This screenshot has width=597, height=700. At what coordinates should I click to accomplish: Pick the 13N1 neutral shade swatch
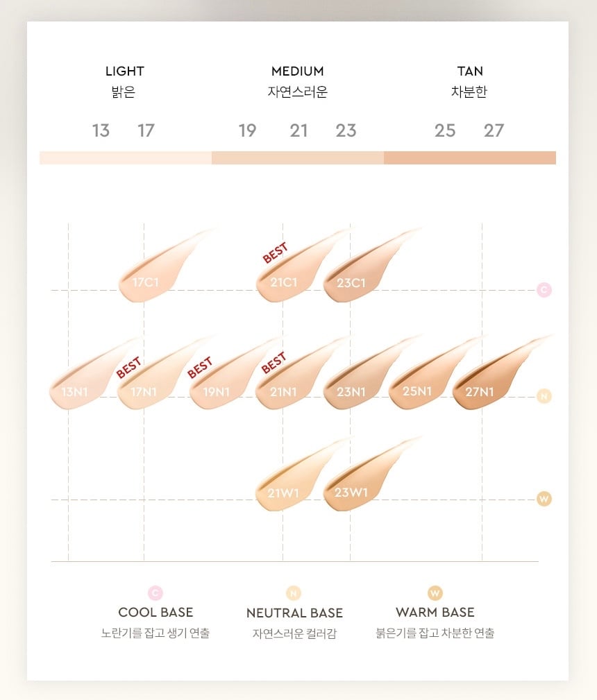click(74, 391)
